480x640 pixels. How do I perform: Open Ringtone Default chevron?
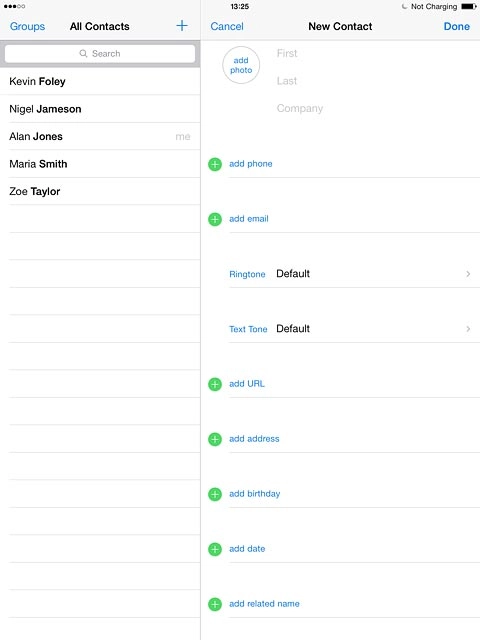[468, 274]
